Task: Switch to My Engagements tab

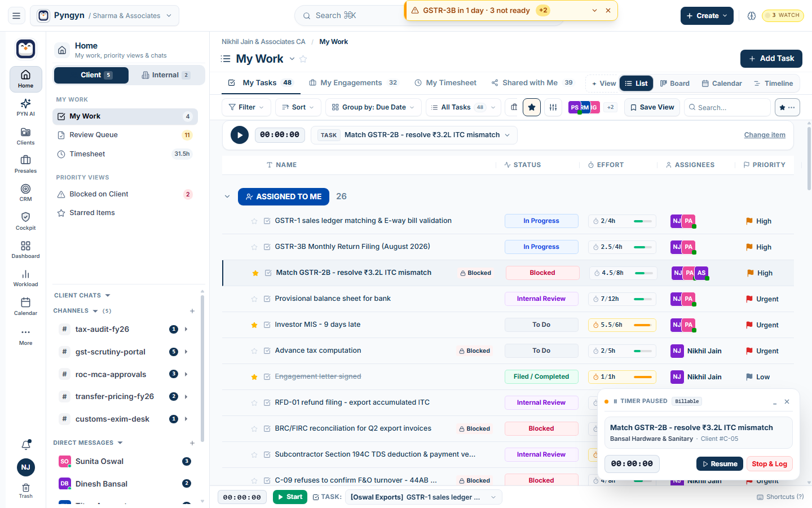Action: point(353,83)
